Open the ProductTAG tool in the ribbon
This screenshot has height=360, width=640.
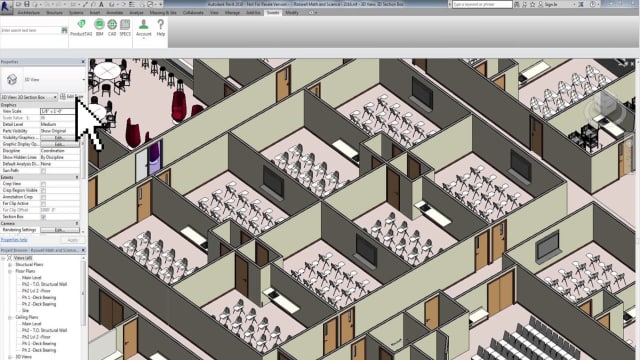coord(81,28)
